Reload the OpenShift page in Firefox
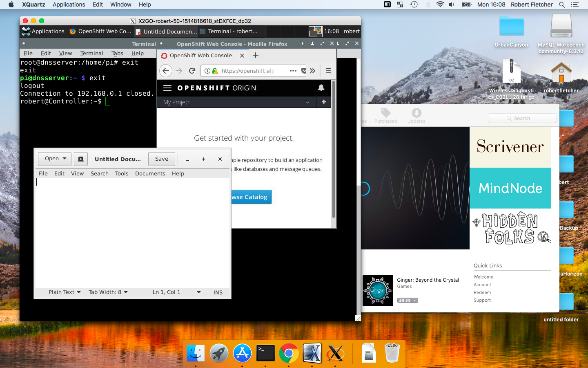This screenshot has height=368, width=588. point(192,71)
